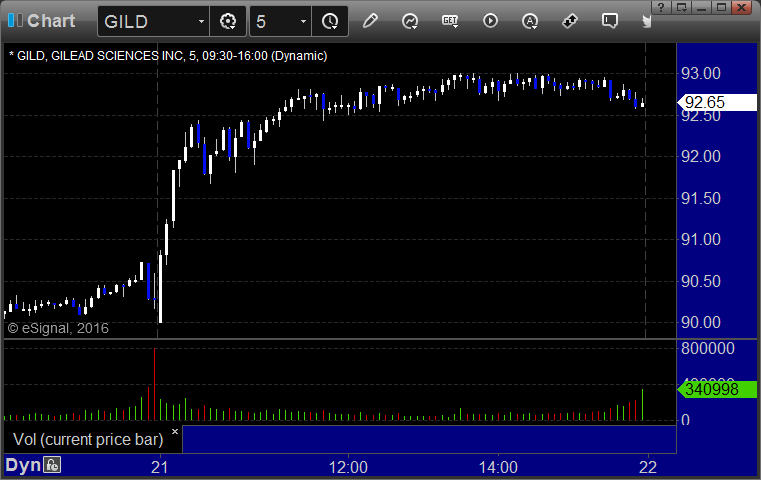Click the window link button beside help
Image resolution: width=761 pixels, height=480 pixels.
click(681, 7)
